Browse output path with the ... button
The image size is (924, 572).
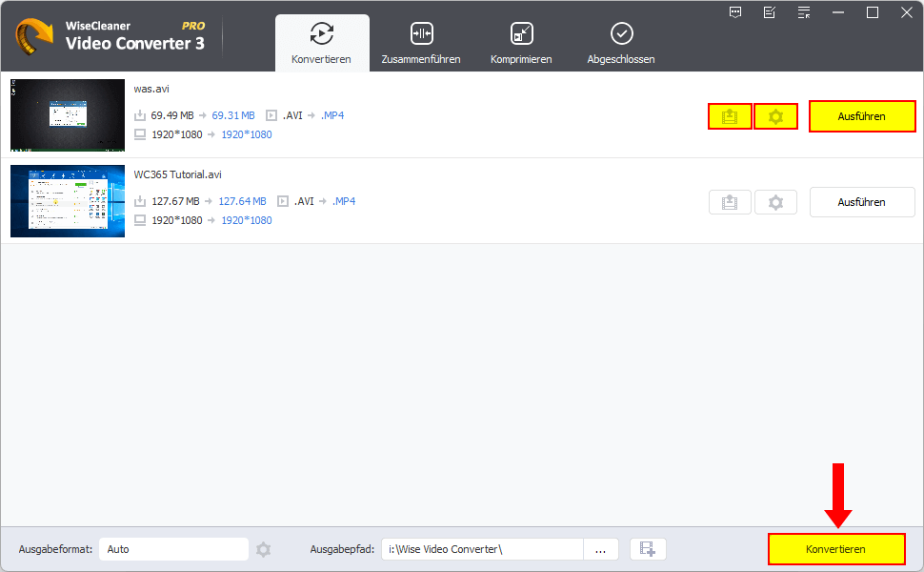(x=600, y=549)
